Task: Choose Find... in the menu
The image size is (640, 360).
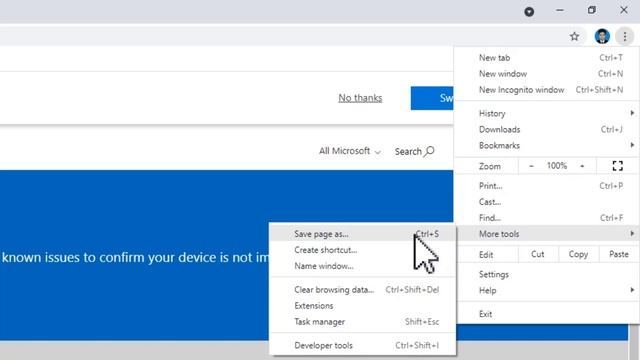Action: click(x=547, y=218)
